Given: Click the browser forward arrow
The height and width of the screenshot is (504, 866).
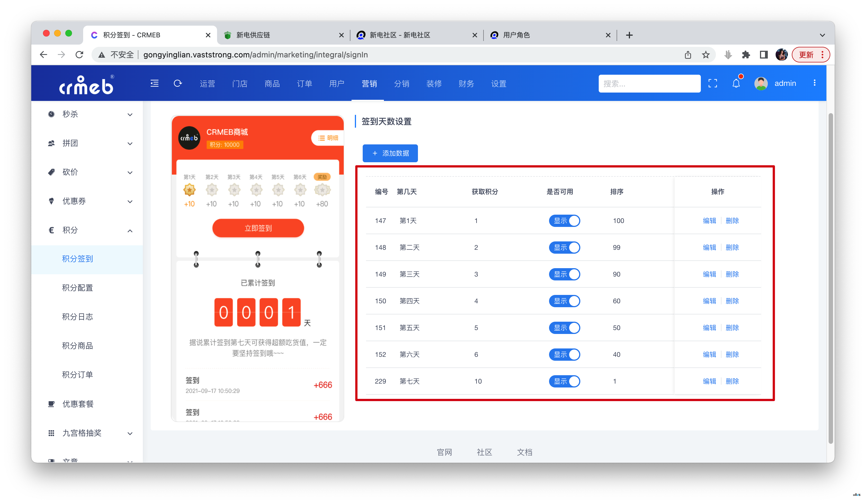Looking at the screenshot, I should [61, 55].
